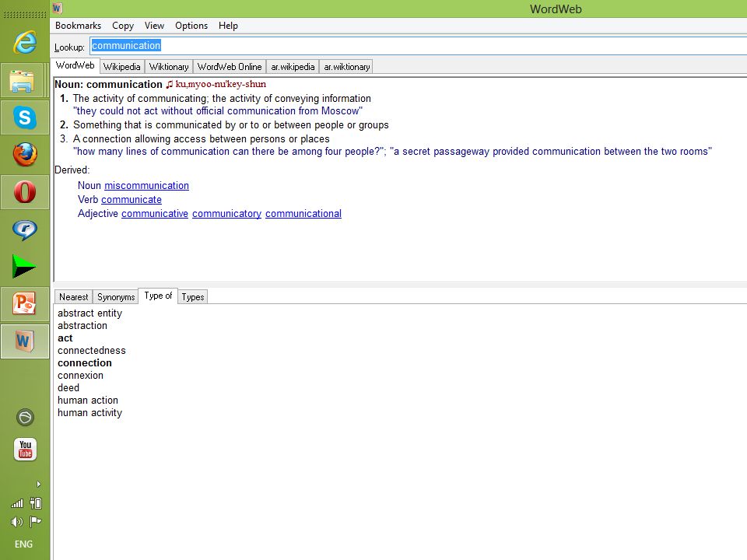Image resolution: width=747 pixels, height=560 pixels.
Task: Click definition 3 'A connection allowing access'
Action: click(x=202, y=139)
